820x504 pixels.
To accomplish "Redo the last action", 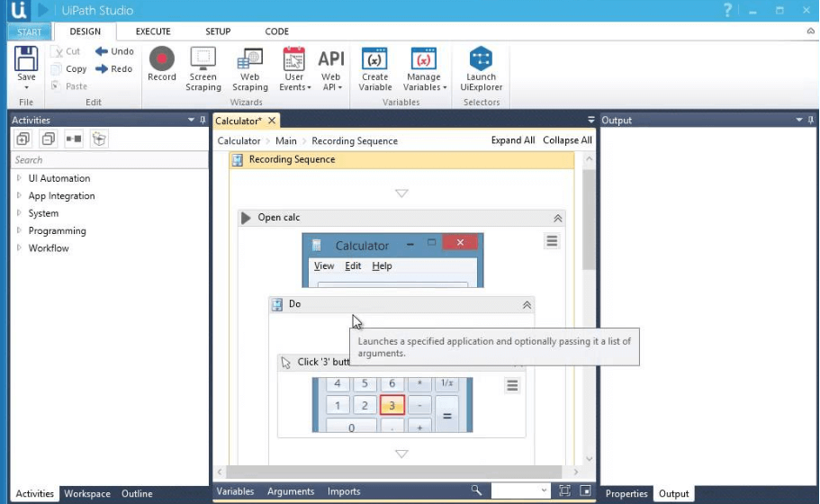I will [114, 68].
